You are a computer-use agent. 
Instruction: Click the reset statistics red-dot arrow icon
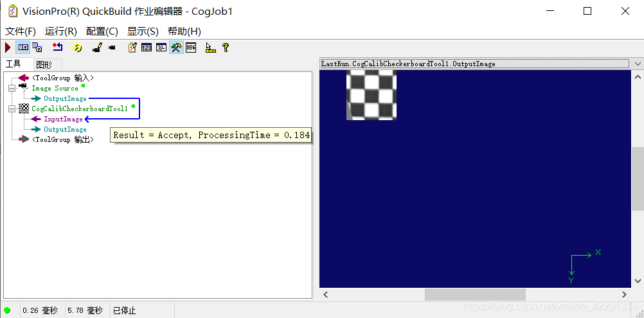tap(57, 48)
